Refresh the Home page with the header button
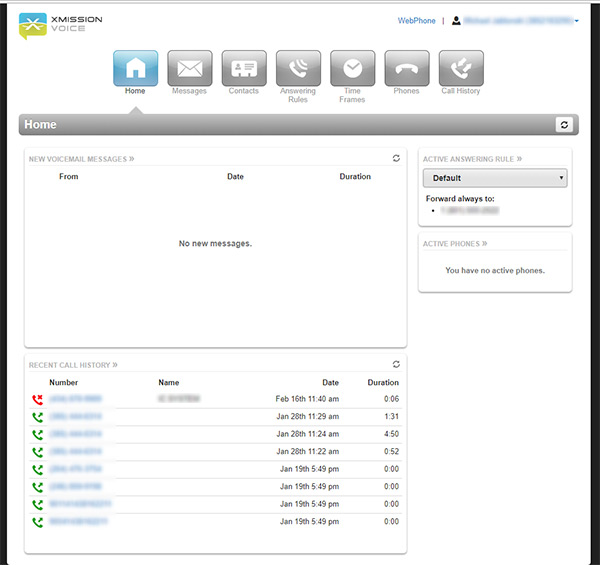The height and width of the screenshot is (565, 600). click(565, 124)
